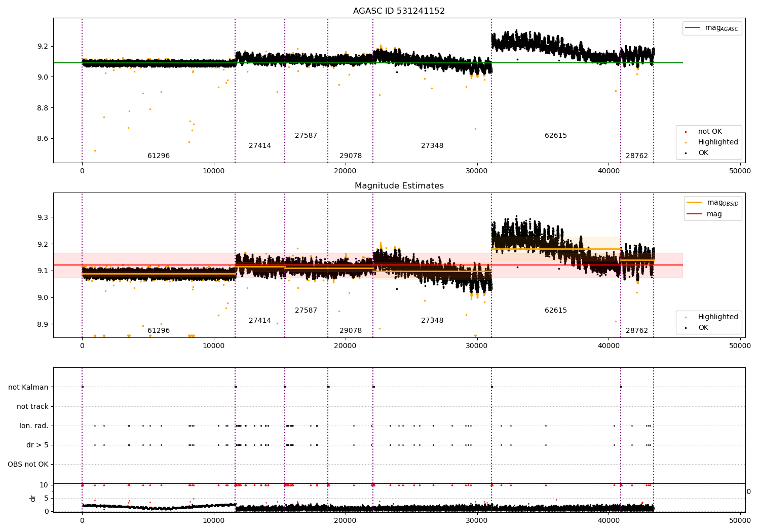This screenshot has width=760, height=532.
Task: Click y-tick 8.8 in the top plot
Action: tap(43, 108)
